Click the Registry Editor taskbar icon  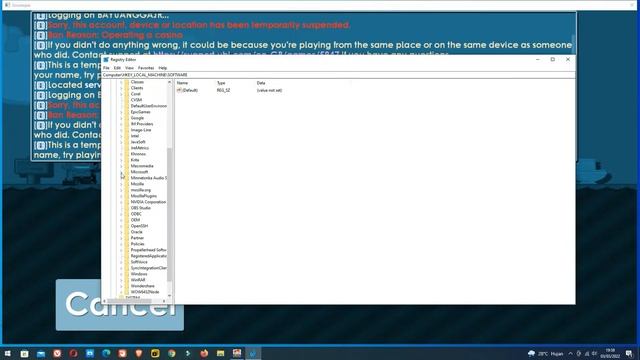253,353
